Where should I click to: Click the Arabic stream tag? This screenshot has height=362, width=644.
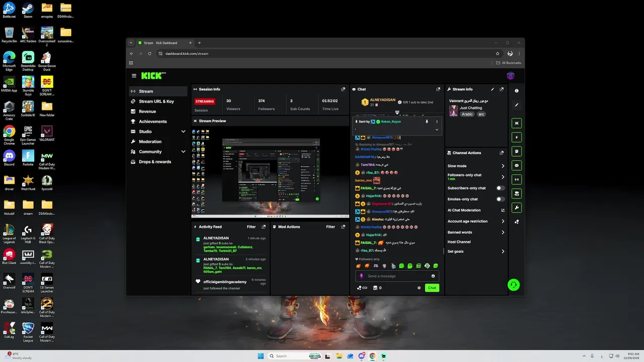467,114
